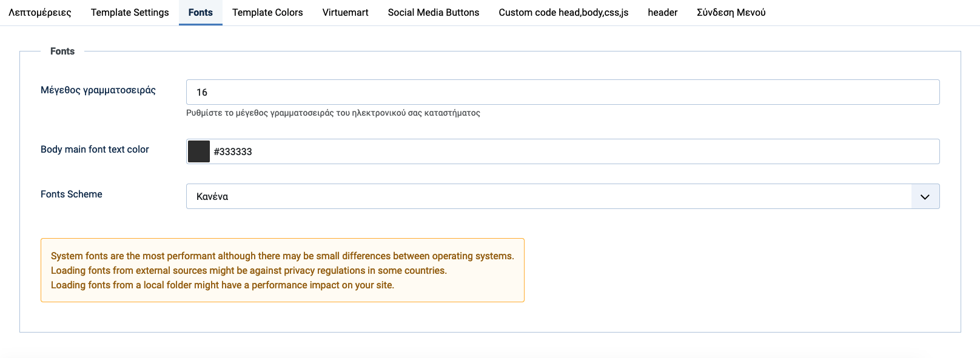The width and height of the screenshot is (980, 358).
Task: Click the header tab
Action: click(x=662, y=12)
